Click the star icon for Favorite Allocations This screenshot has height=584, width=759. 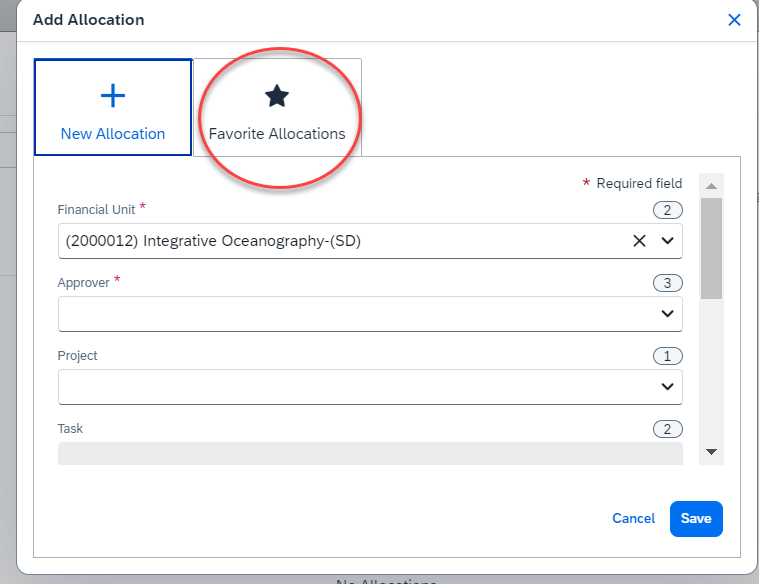pyautogui.click(x=276, y=95)
